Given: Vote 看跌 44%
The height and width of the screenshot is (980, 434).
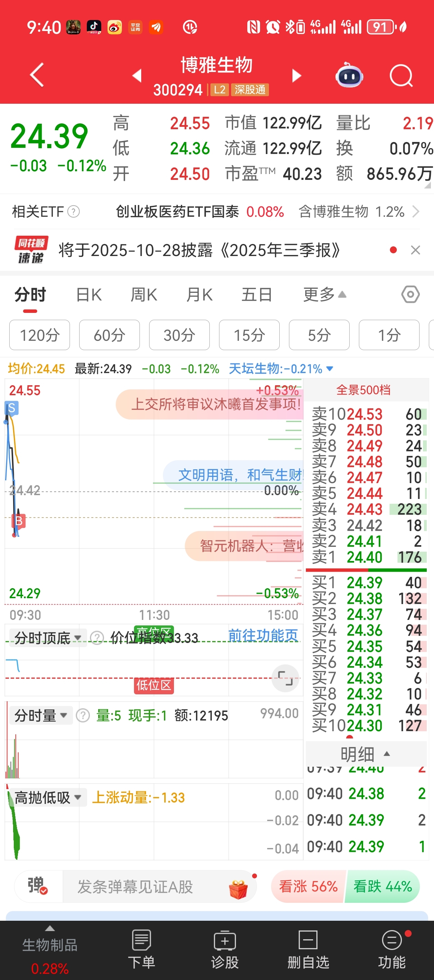Looking at the screenshot, I should pyautogui.click(x=383, y=886).
